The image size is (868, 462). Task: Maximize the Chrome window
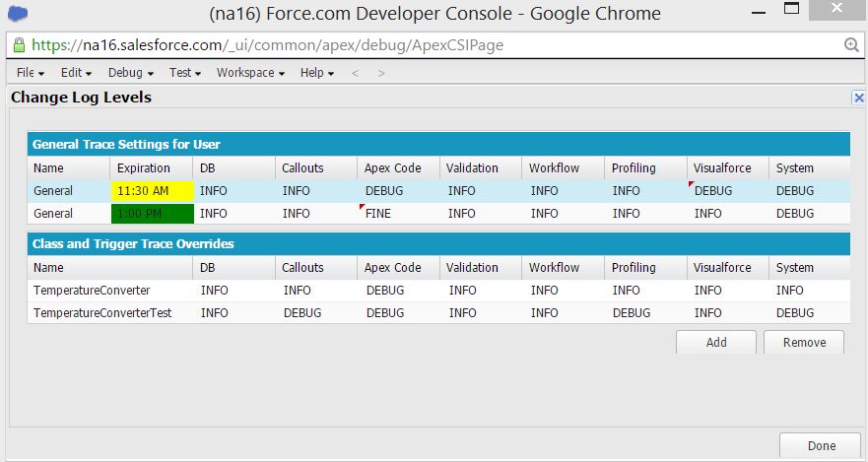point(792,8)
